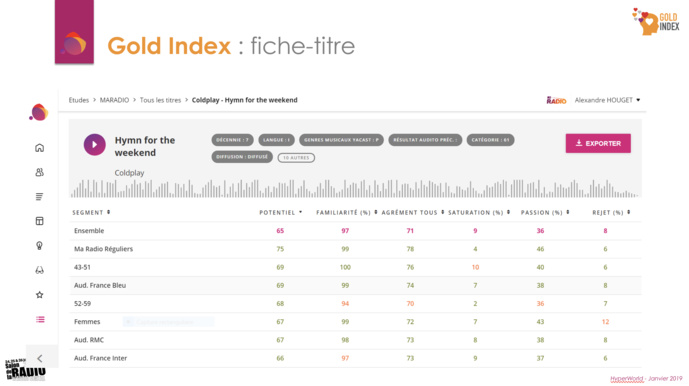Select the Ensemble segment row
This screenshot has height=386, width=689.
(x=355, y=231)
